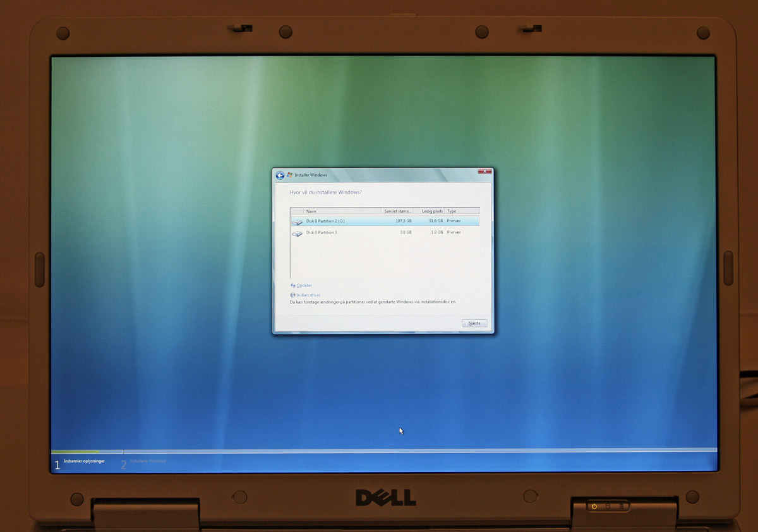
Task: Click the 91.6 GB free space cell
Action: tap(436, 222)
